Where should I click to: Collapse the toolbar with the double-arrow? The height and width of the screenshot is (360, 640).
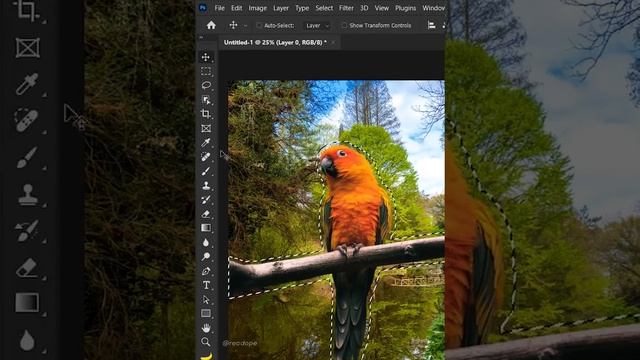[201, 37]
